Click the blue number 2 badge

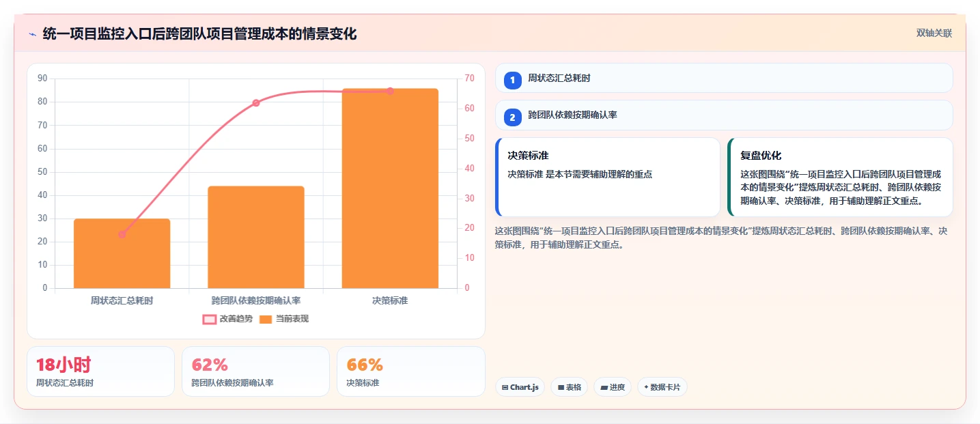[x=513, y=117]
